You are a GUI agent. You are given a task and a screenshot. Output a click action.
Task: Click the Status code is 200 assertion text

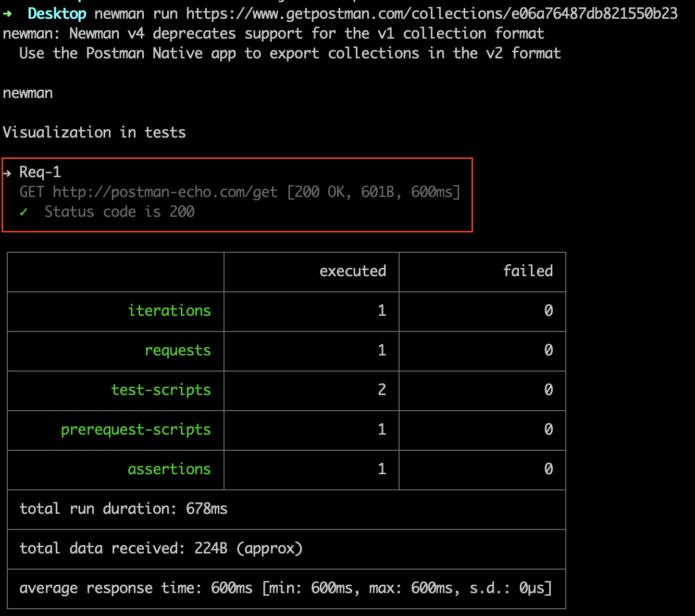pyautogui.click(x=119, y=212)
